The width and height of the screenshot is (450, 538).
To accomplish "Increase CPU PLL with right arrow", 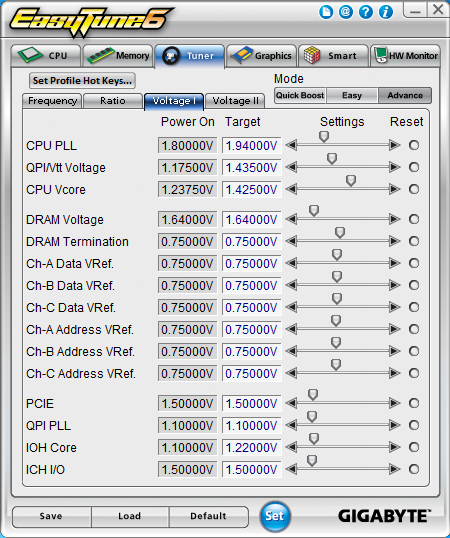I will tap(394, 145).
